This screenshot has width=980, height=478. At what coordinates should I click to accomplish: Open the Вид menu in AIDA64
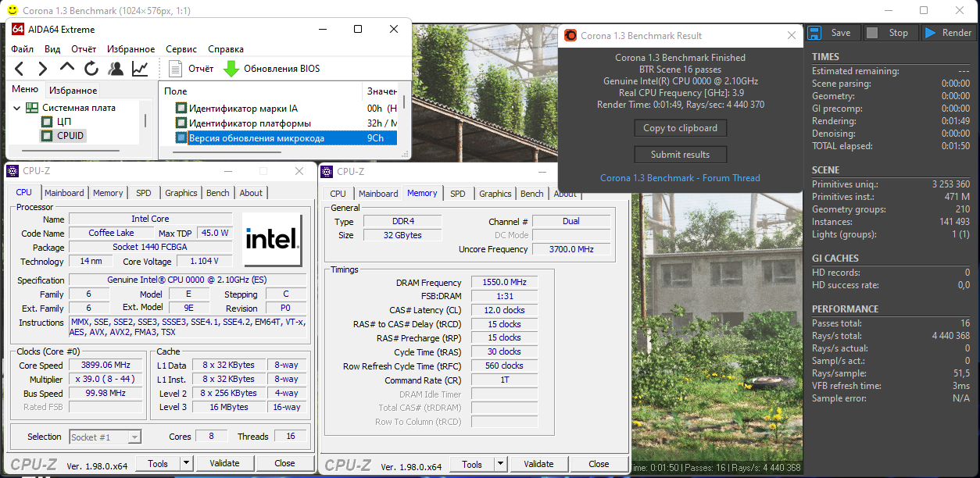(x=52, y=49)
